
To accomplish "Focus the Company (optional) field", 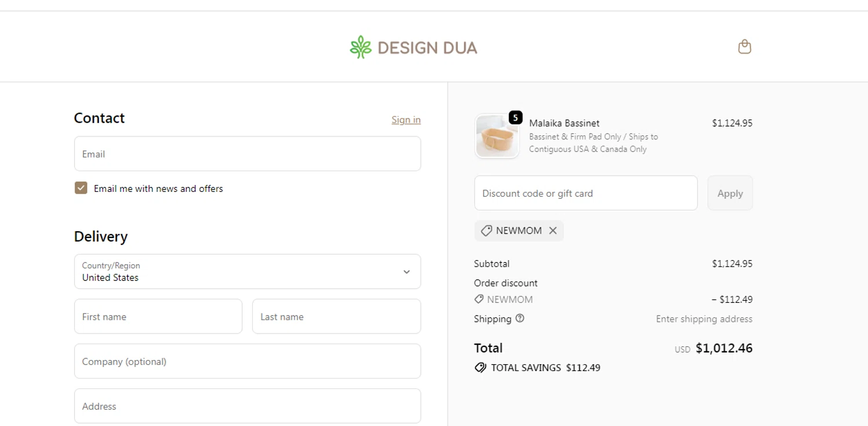I will pyautogui.click(x=247, y=361).
